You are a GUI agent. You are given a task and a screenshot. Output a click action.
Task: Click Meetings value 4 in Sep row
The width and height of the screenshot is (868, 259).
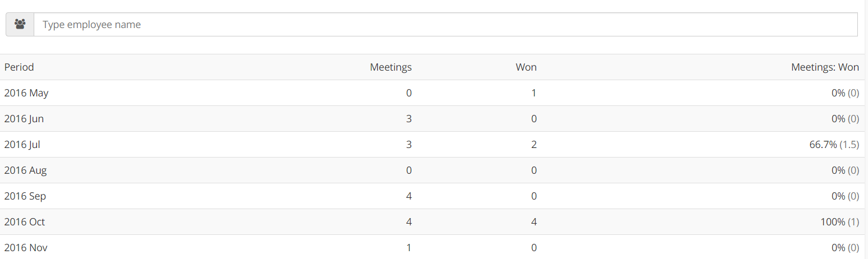point(409,196)
